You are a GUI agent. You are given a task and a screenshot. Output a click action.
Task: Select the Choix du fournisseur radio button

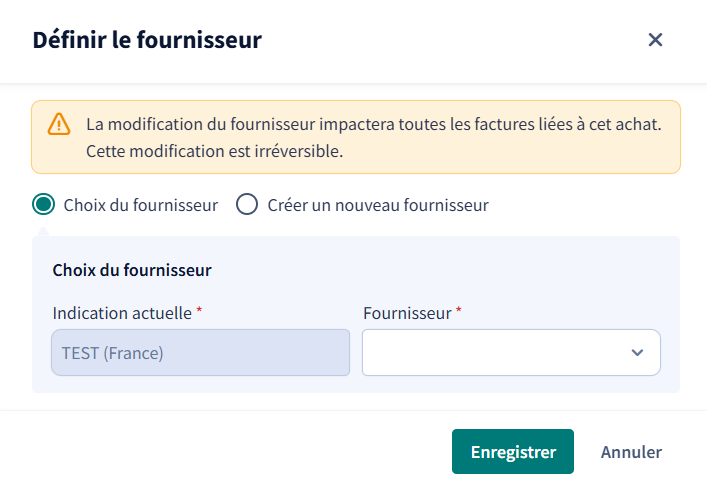[44, 204]
